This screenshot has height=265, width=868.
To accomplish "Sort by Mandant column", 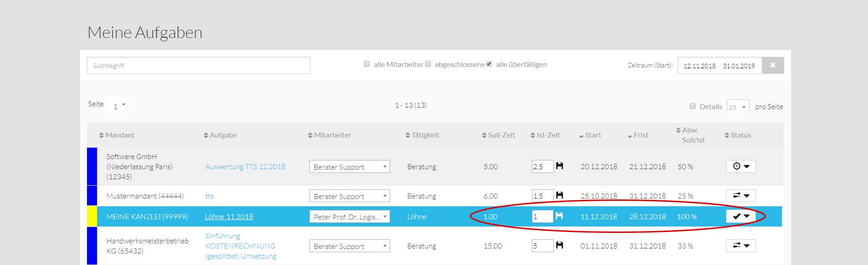I will tap(117, 135).
